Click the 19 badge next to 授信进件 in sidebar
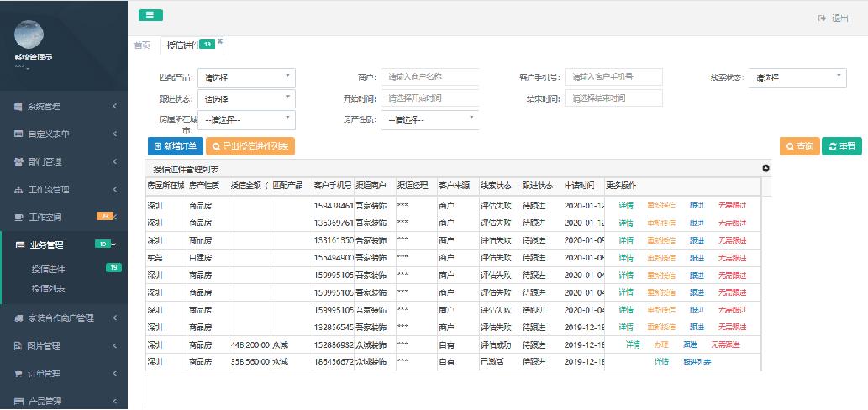This screenshot has width=868, height=410. pyautogui.click(x=113, y=268)
